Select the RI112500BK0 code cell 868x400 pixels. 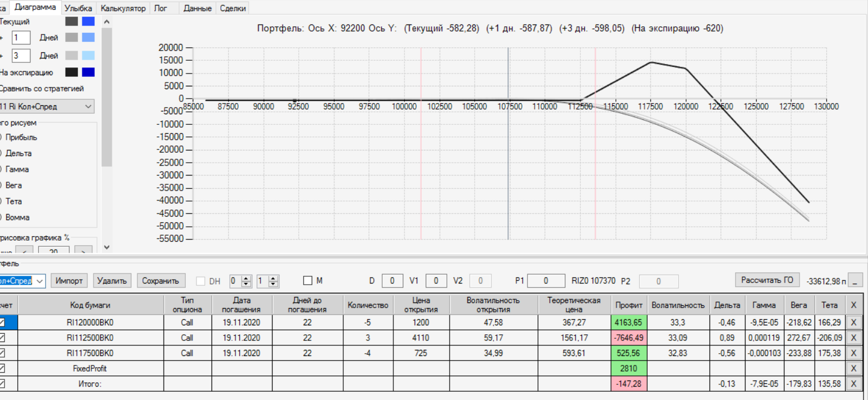pos(90,338)
